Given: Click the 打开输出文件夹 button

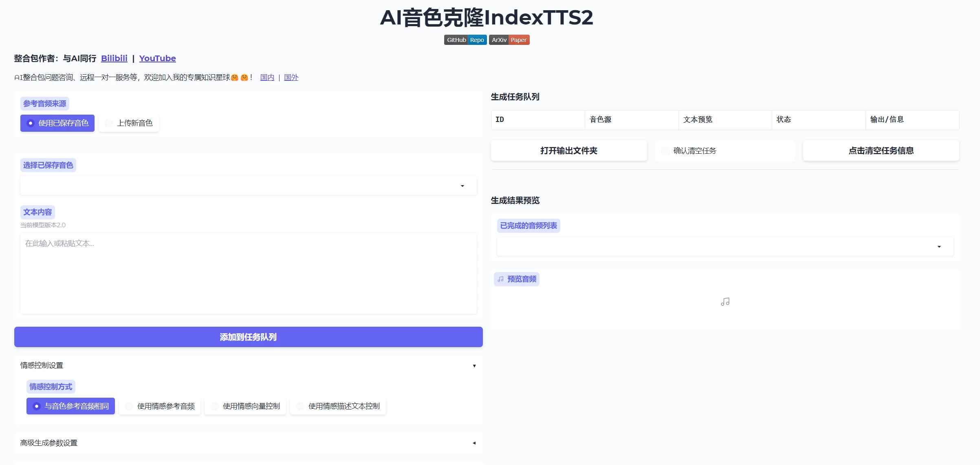Looking at the screenshot, I should pyautogui.click(x=569, y=151).
